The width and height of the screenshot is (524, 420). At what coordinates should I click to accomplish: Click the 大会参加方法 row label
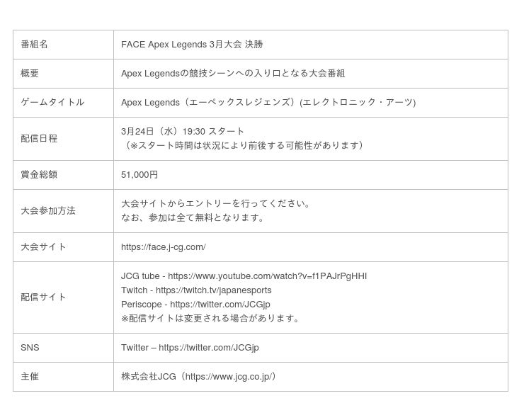coord(48,211)
